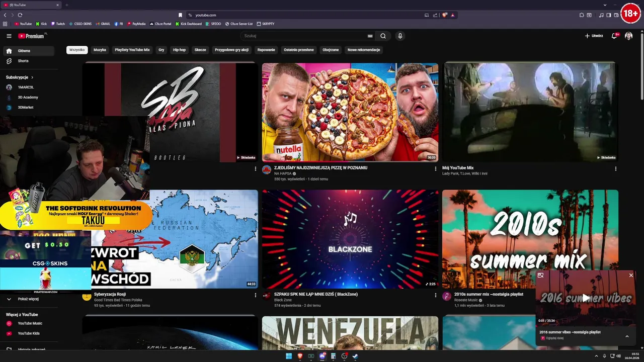Open YouTube notifications bell
Screen dimensions: 644x362
614,36
